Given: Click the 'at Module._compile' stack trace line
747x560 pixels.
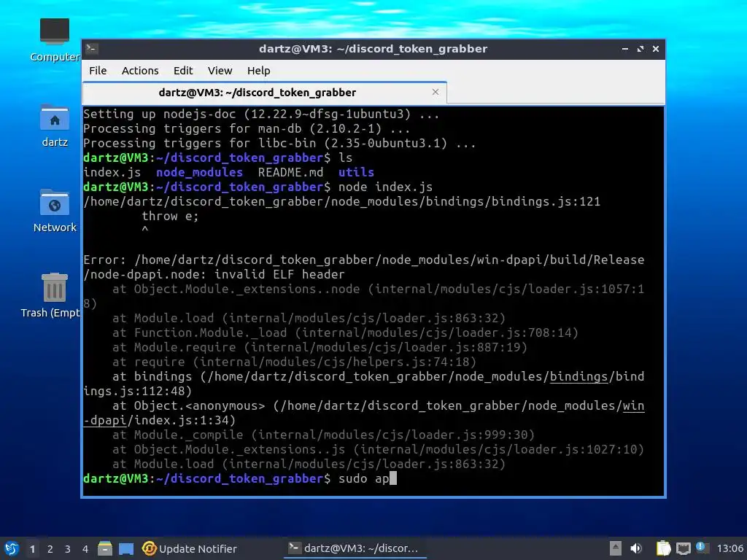Looking at the screenshot, I should pos(323,435).
